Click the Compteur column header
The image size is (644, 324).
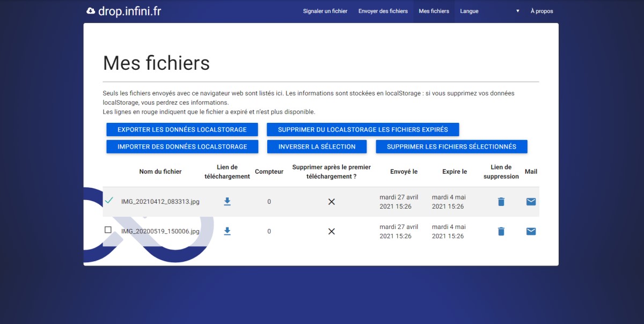269,172
